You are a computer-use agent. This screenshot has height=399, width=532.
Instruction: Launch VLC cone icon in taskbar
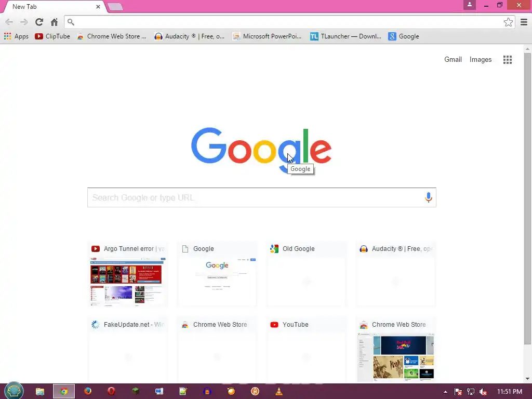coord(279,392)
